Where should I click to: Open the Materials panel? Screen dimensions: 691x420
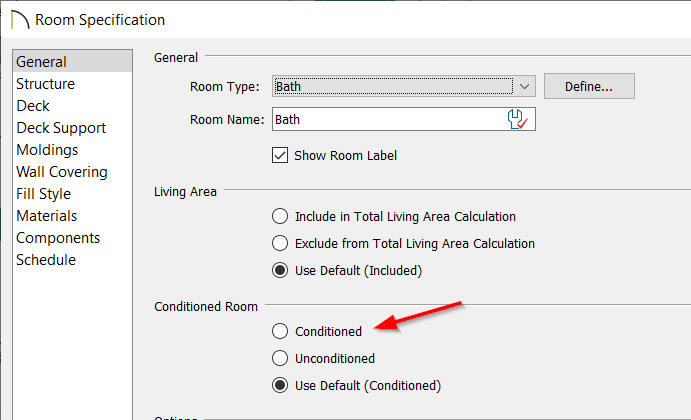tap(46, 216)
